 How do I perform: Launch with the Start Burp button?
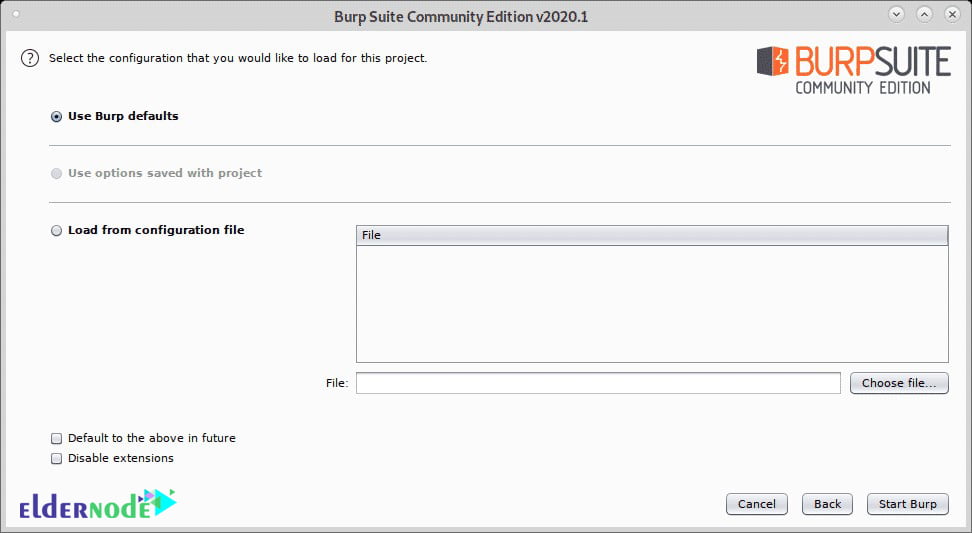coord(908,504)
